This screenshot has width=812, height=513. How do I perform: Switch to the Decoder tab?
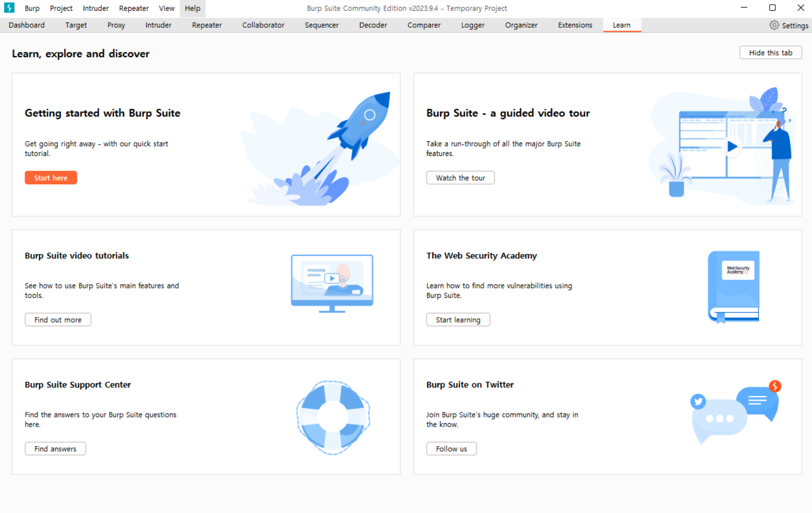pyautogui.click(x=373, y=25)
